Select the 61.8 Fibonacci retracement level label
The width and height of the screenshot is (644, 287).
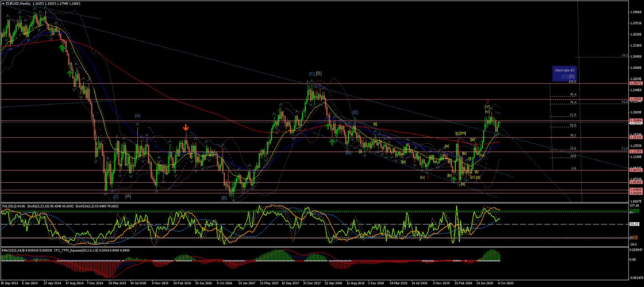[x=573, y=115]
